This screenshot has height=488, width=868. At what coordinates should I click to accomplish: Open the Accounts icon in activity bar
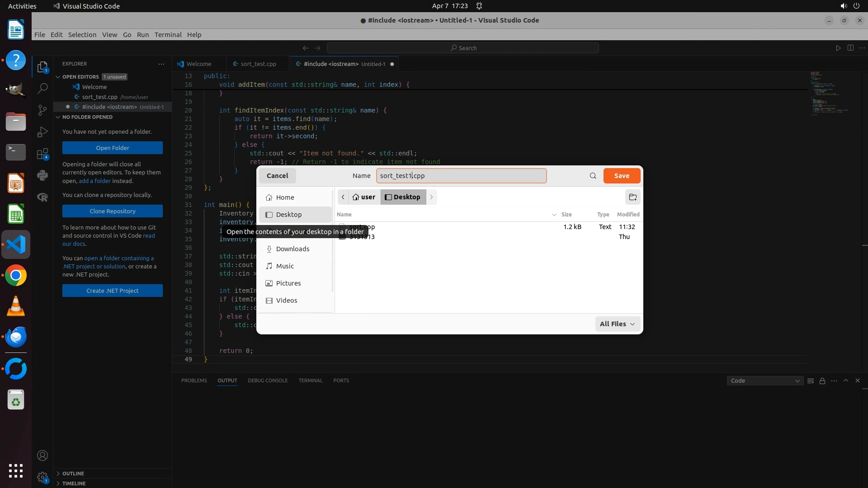tap(42, 455)
